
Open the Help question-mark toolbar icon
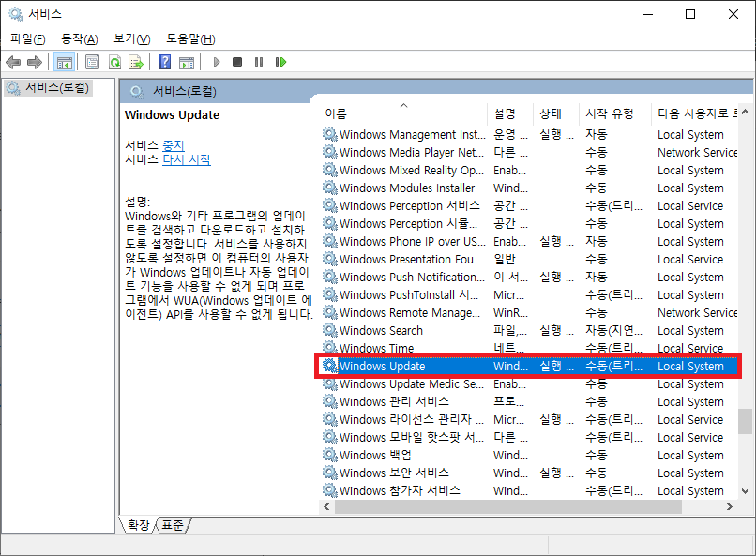(x=164, y=62)
